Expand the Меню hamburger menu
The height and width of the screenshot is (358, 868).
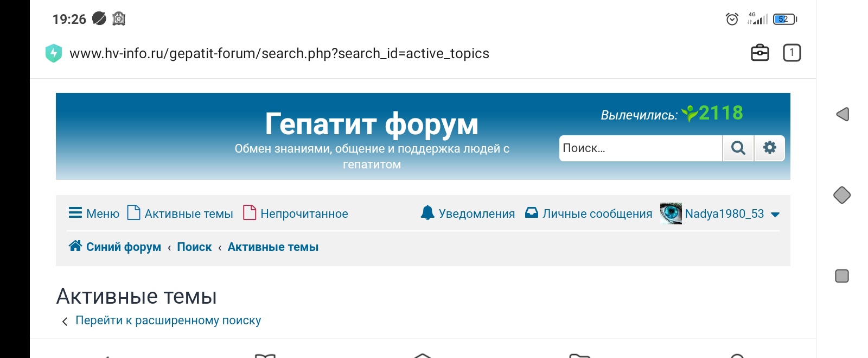point(75,213)
